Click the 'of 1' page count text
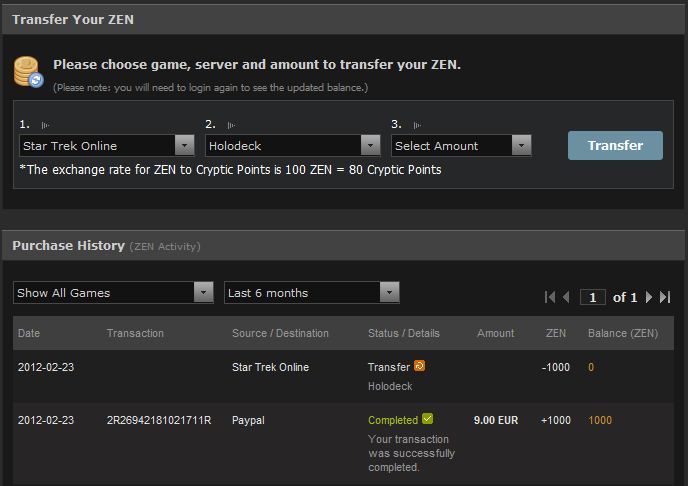Screen dimensions: 688x486 pos(625,297)
